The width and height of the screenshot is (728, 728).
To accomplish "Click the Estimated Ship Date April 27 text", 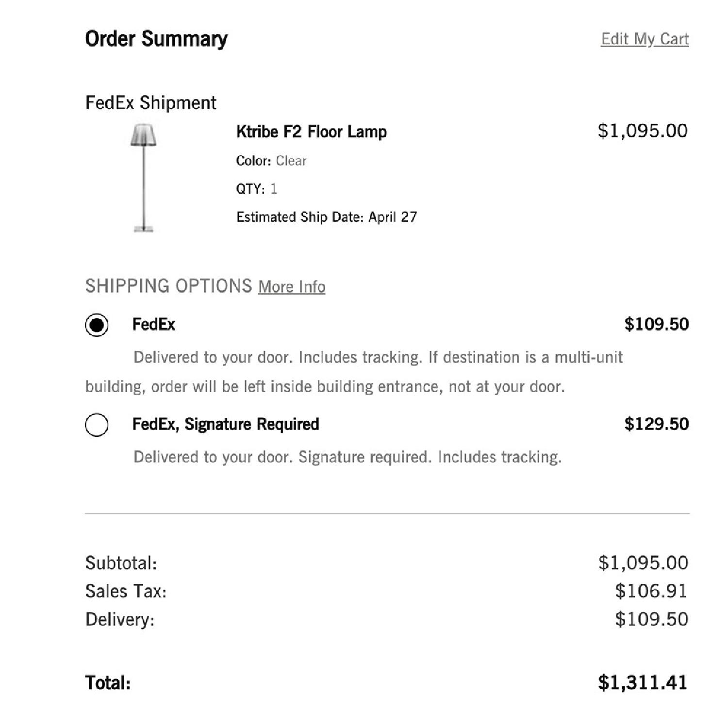I will tap(326, 217).
